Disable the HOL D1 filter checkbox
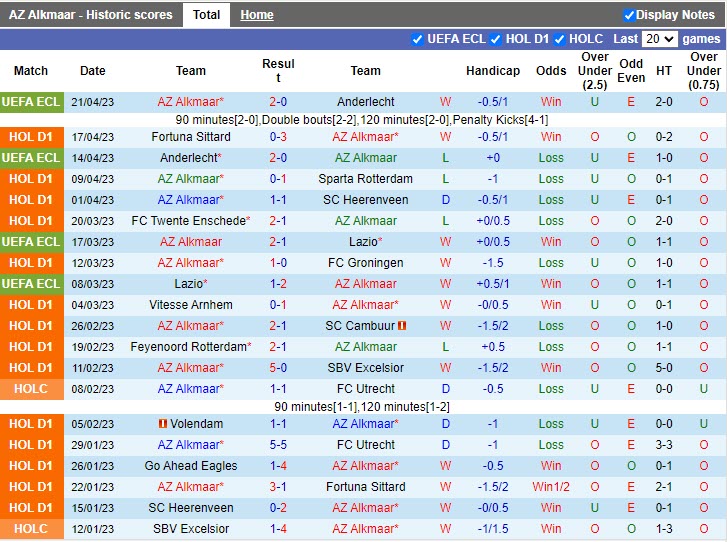The height and width of the screenshot is (542, 727). click(496, 39)
